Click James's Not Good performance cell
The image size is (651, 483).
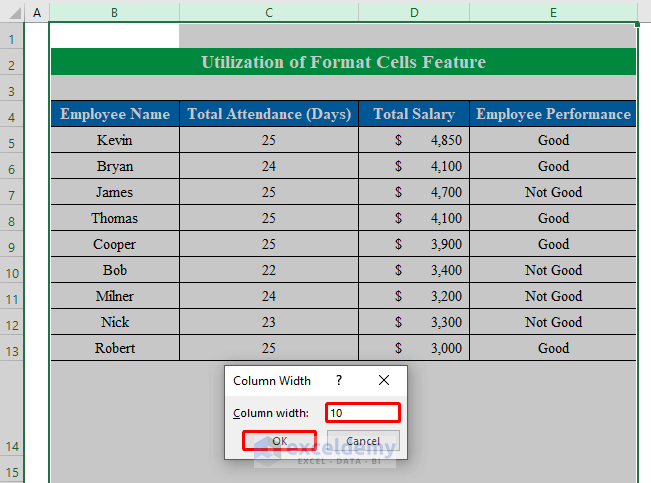tap(553, 192)
